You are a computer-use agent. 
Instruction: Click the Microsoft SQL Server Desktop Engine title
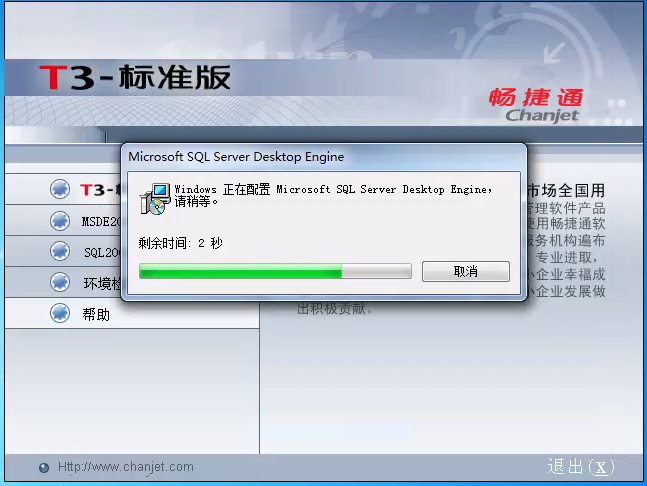click(236, 157)
